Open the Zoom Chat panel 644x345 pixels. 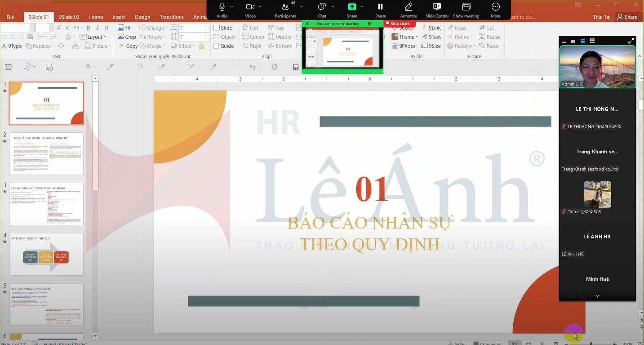322,7
